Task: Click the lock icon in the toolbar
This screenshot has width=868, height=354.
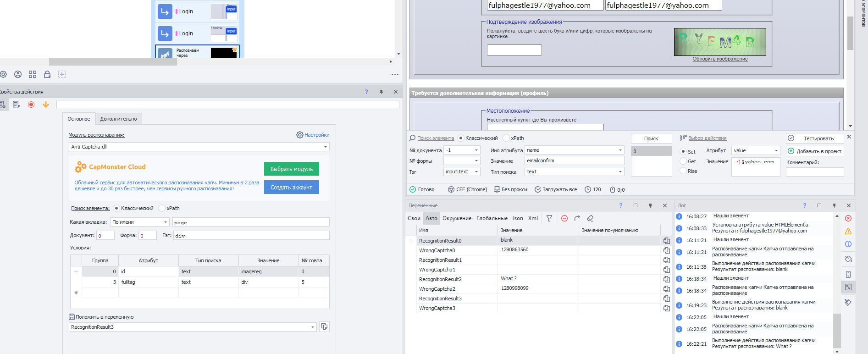Action: pyautogui.click(x=47, y=74)
